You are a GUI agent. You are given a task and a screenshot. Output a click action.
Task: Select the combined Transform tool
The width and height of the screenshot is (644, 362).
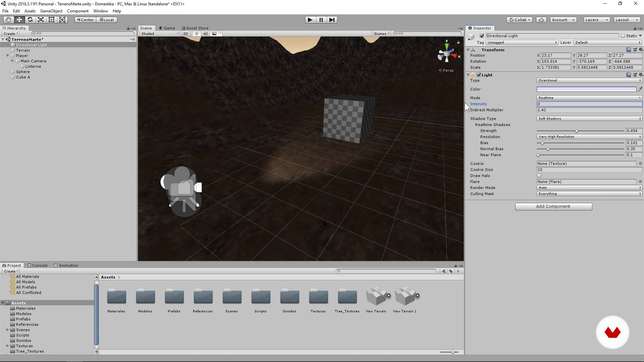[62, 20]
